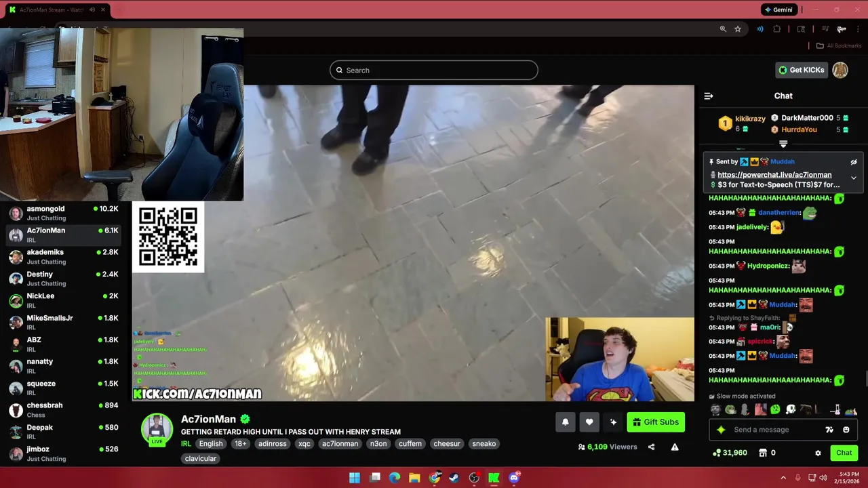
Task: Open browser extensions puzzle icon
Action: point(777,29)
